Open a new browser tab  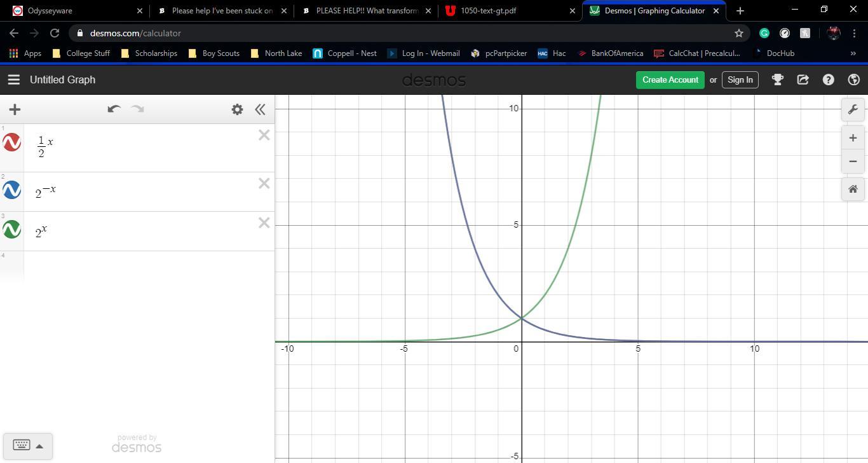[x=740, y=11]
